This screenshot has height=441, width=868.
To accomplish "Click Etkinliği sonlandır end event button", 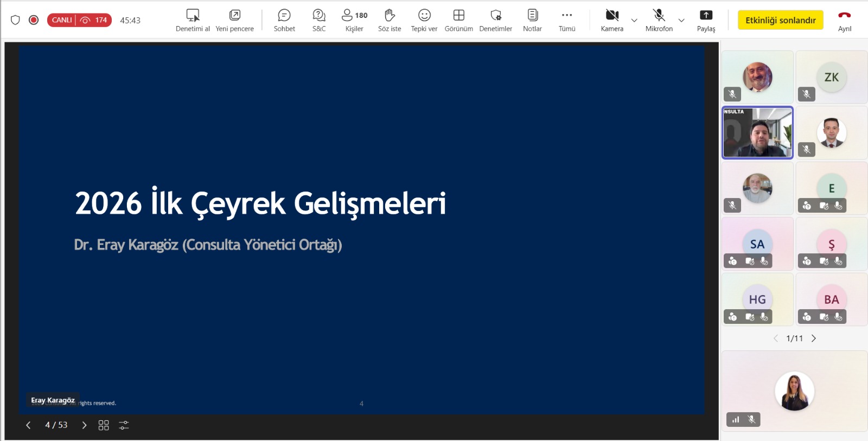I will coord(780,20).
